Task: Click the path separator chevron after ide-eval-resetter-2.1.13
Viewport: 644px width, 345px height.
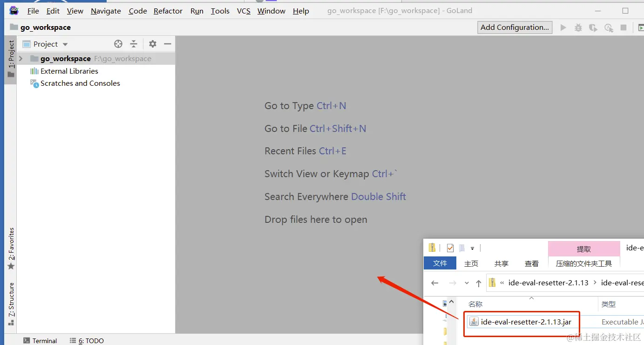Action: click(x=595, y=283)
